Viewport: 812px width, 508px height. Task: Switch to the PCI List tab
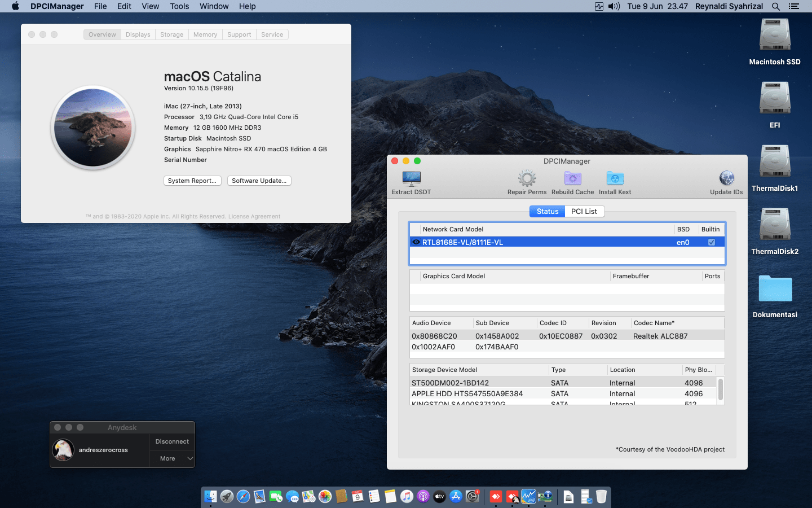click(x=584, y=211)
